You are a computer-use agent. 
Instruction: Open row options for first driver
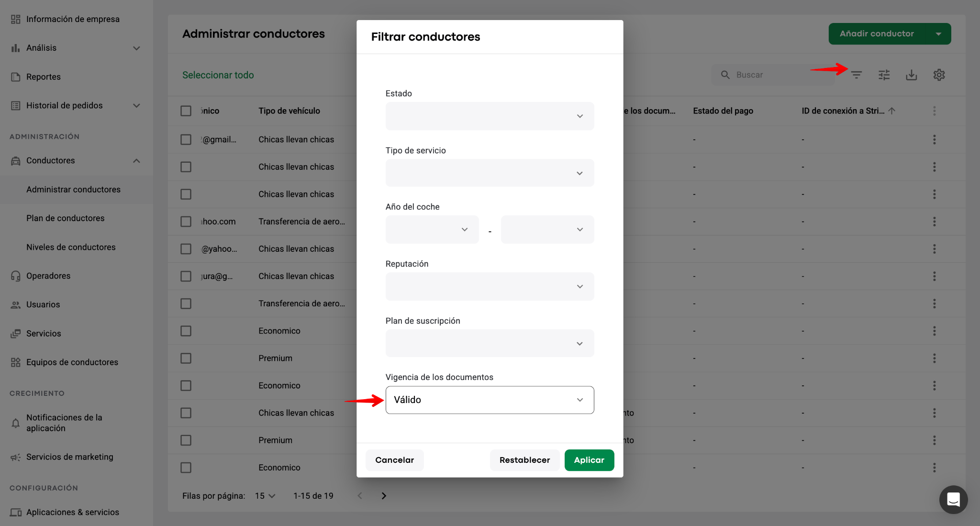click(x=934, y=140)
